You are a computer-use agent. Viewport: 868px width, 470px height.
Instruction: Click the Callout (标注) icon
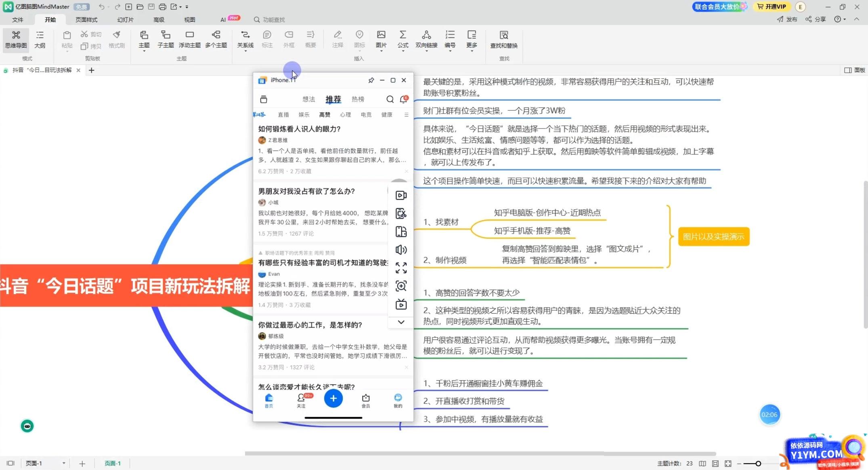tap(267, 35)
